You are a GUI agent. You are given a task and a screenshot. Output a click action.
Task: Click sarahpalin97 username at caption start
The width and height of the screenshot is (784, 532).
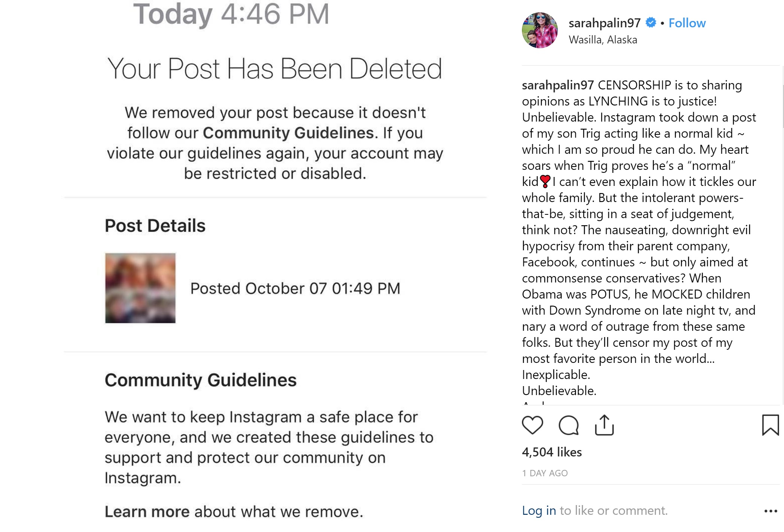[557, 85]
